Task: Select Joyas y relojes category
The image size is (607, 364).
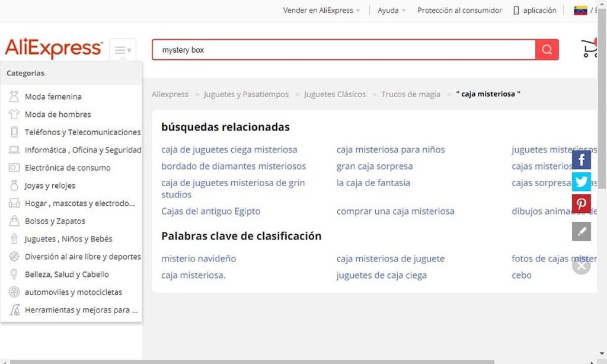Action: 50,186
